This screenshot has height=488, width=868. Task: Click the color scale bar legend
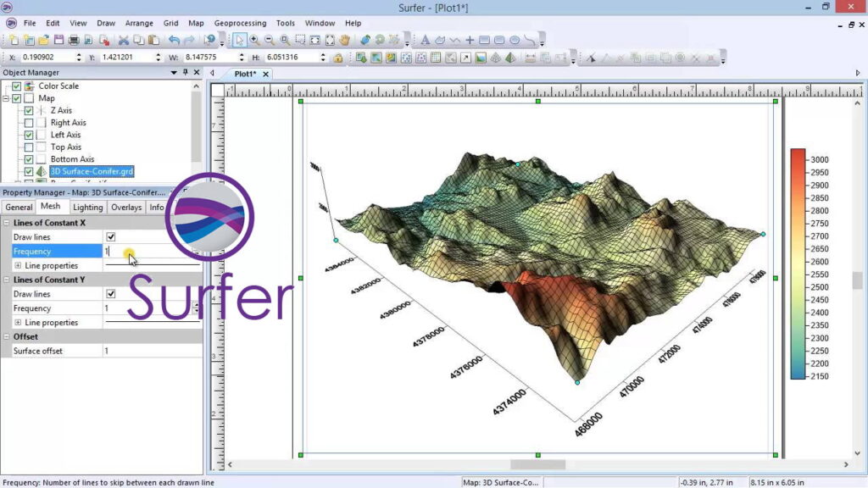tap(798, 263)
